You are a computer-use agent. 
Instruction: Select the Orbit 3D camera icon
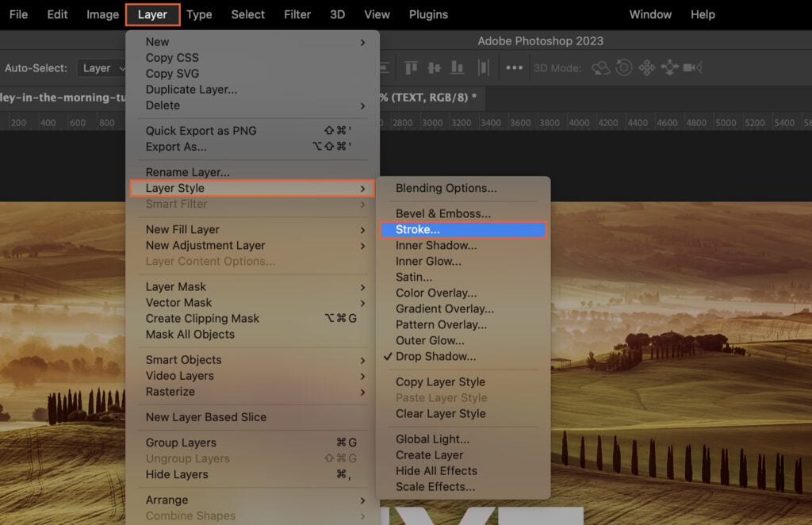[600, 68]
